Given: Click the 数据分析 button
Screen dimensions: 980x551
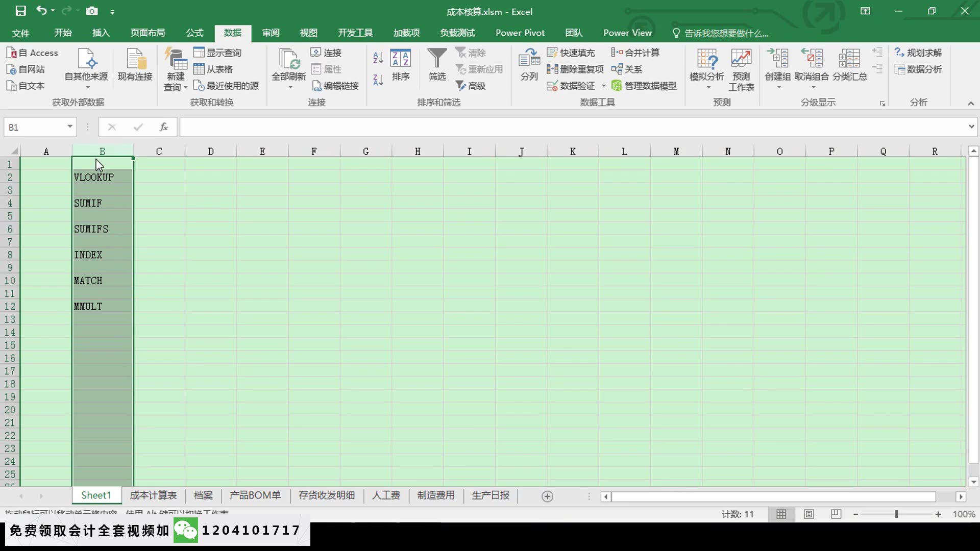Looking at the screenshot, I should (x=918, y=69).
